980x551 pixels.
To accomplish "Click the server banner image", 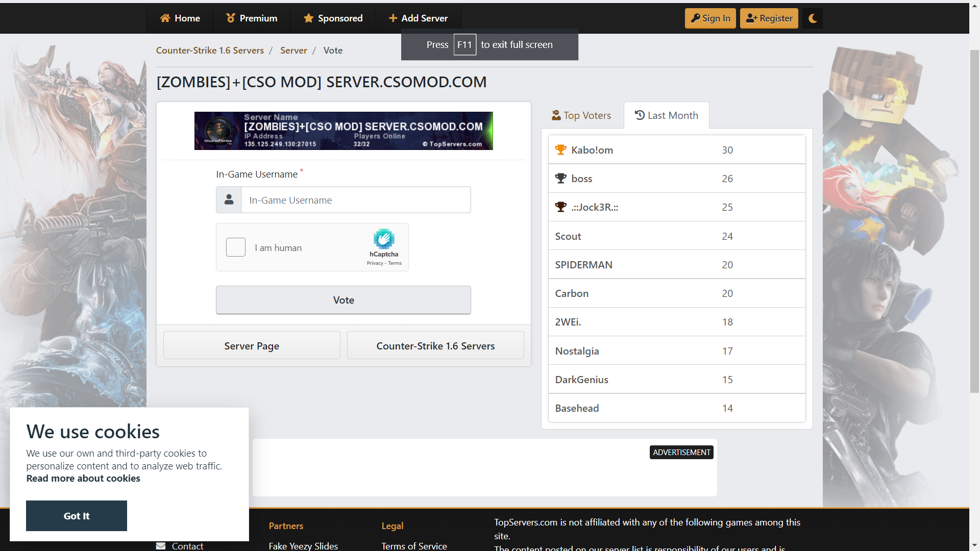I will pos(344,131).
